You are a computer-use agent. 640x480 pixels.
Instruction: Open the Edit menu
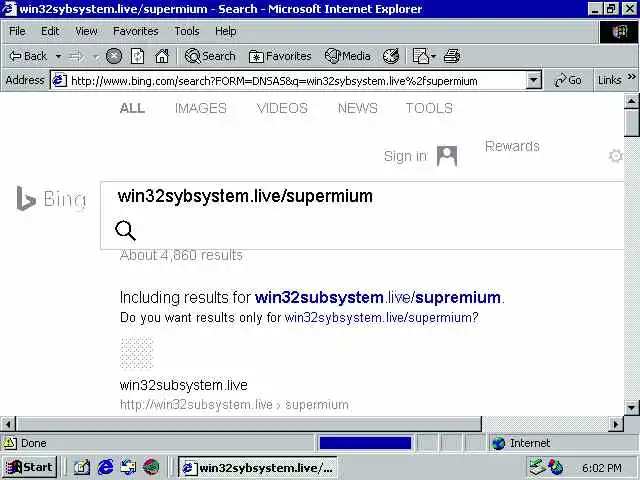point(50,31)
